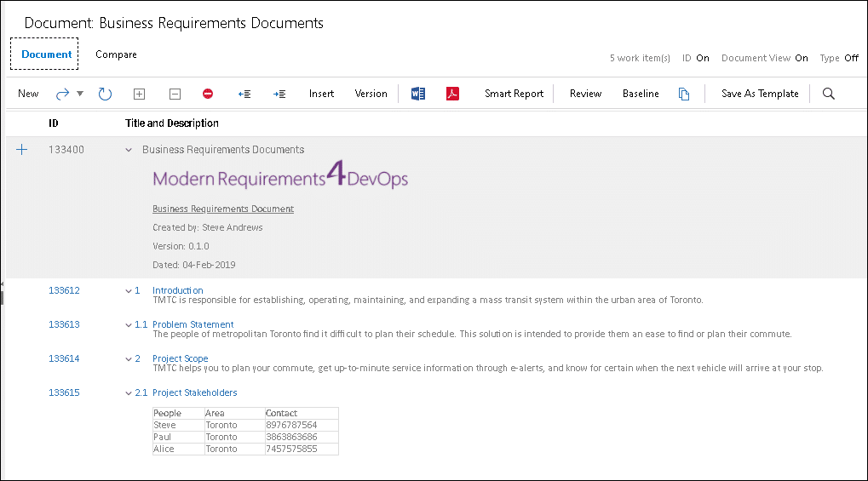Click the Review button
The image size is (868, 481).
(586, 94)
